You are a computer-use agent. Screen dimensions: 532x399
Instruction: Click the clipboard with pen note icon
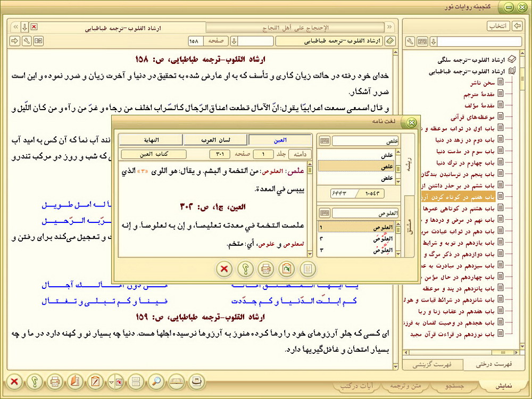point(95,381)
